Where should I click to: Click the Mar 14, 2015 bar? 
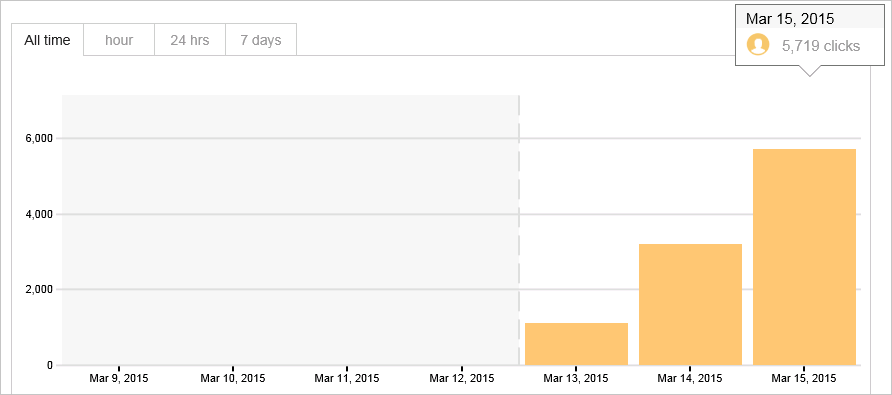(690, 305)
